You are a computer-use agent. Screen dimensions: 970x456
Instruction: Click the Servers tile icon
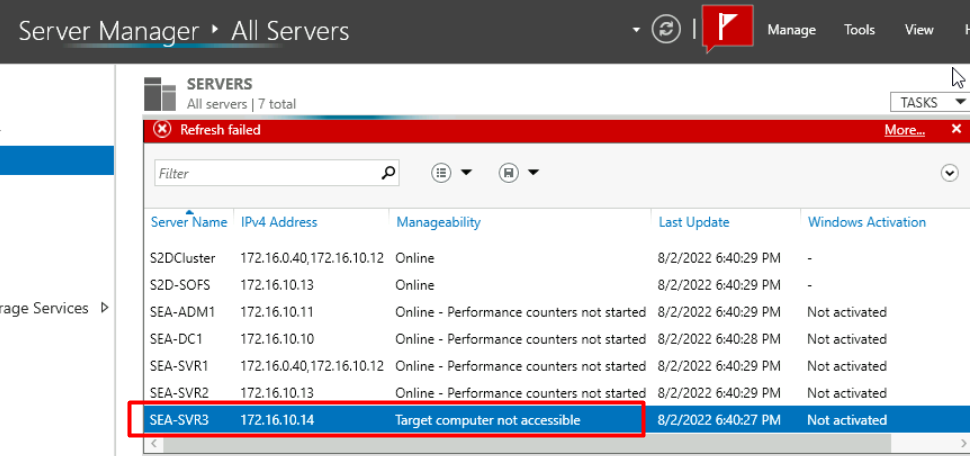160,94
